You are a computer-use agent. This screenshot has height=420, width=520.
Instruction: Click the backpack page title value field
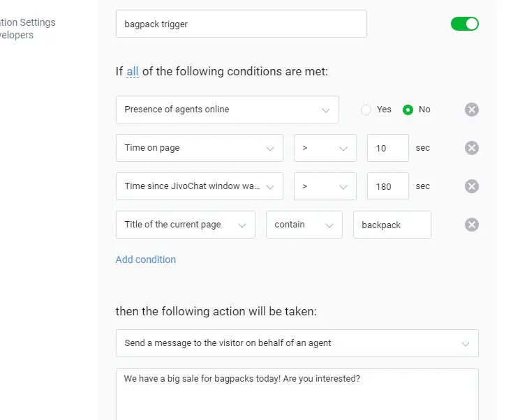coord(392,225)
